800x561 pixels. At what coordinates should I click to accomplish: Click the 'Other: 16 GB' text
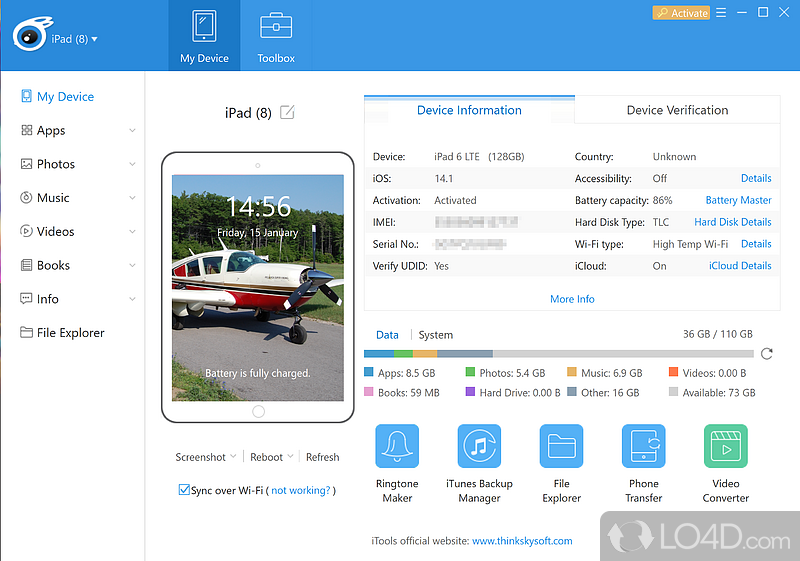(x=610, y=393)
